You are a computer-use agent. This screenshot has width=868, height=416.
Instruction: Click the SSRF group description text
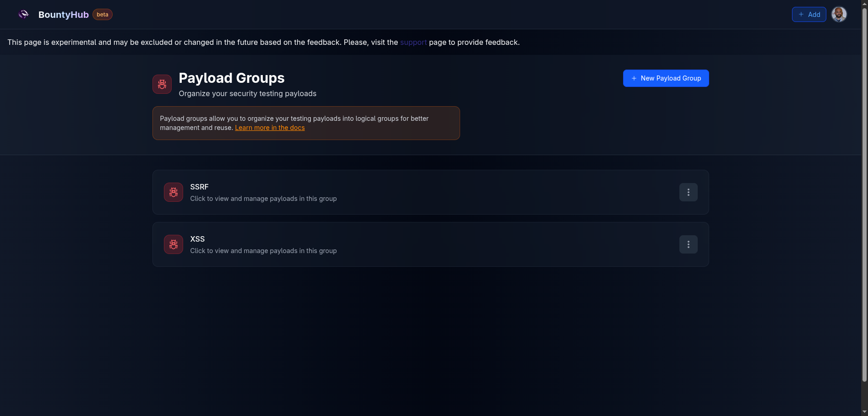263,199
